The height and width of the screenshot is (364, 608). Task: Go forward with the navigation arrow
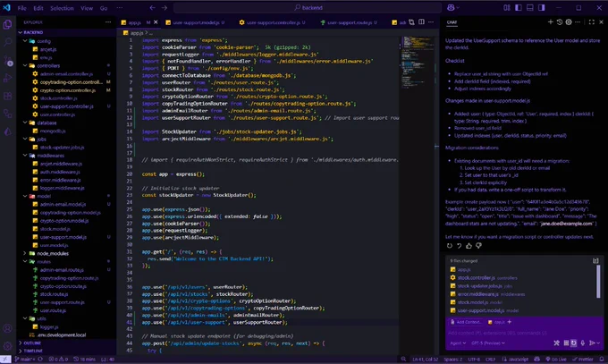[165, 7]
